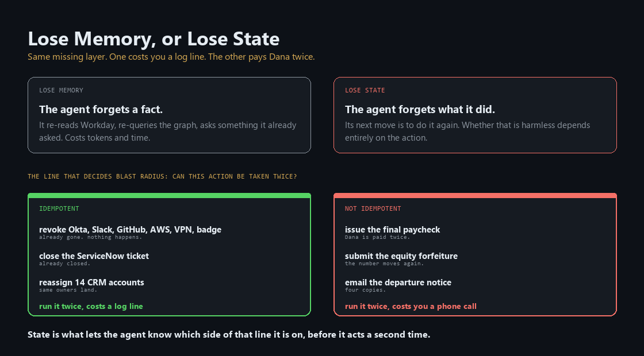The height and width of the screenshot is (356, 644).
Task: Click the LOSE STATE card label
Action: point(365,90)
